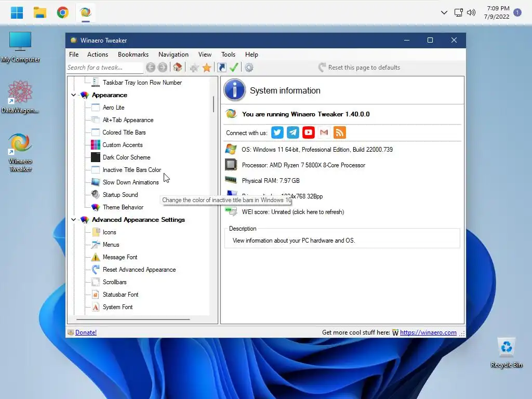The height and width of the screenshot is (399, 532).
Task: Click the add bookmark gray star icon
Action: [194, 68]
